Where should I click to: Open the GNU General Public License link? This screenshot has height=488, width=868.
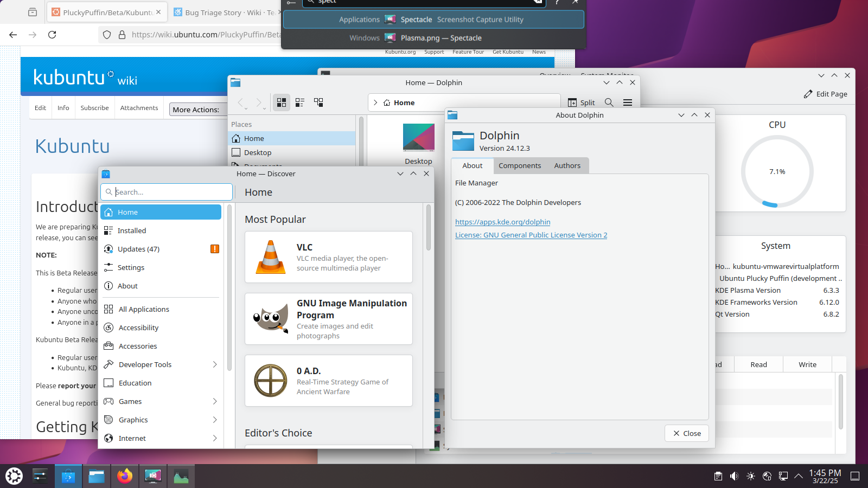click(x=531, y=235)
